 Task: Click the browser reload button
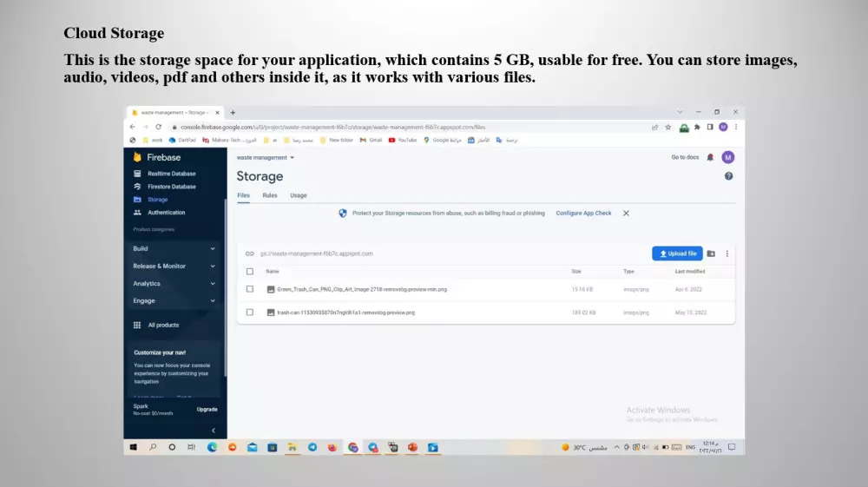(x=158, y=127)
